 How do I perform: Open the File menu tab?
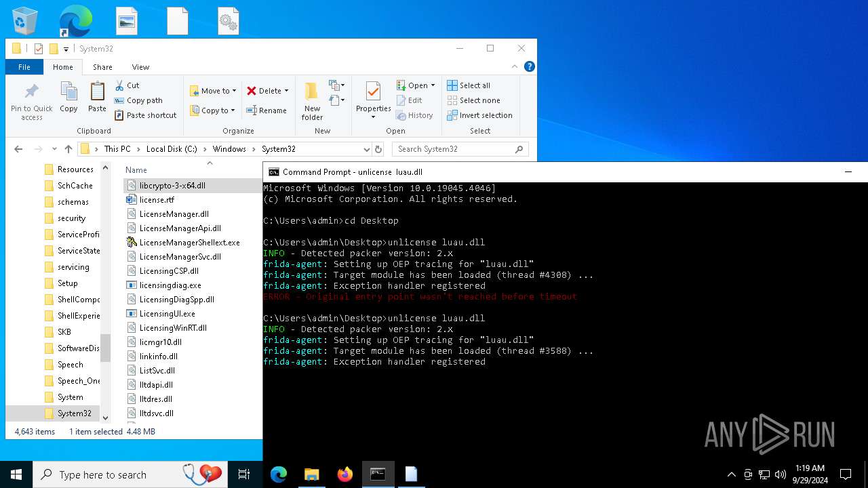24,67
